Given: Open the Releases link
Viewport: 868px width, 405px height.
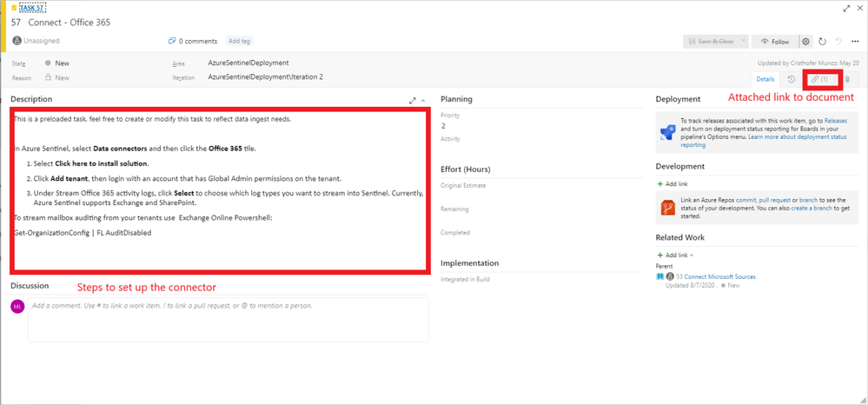Looking at the screenshot, I should click(x=835, y=120).
